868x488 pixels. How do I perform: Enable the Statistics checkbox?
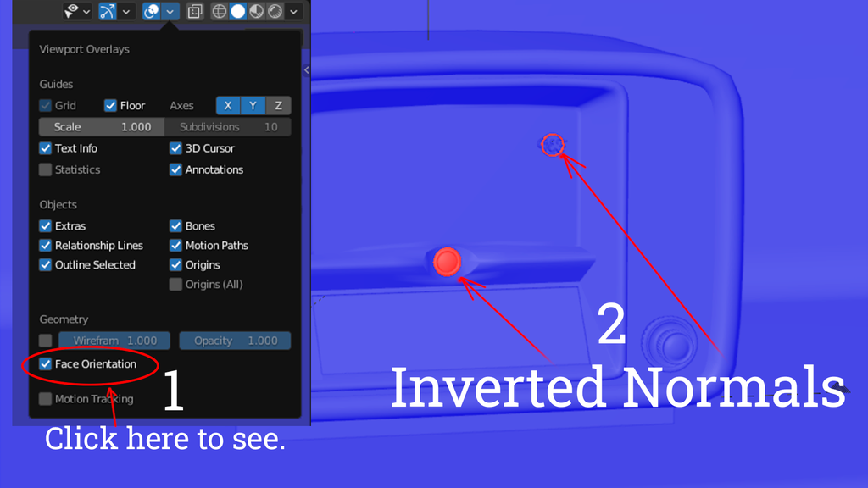point(45,169)
